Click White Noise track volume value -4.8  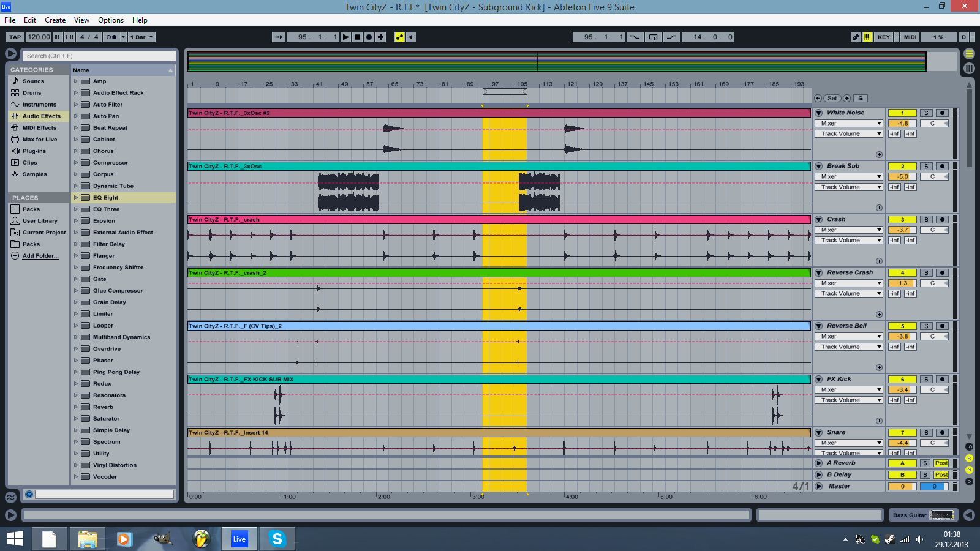pos(902,124)
